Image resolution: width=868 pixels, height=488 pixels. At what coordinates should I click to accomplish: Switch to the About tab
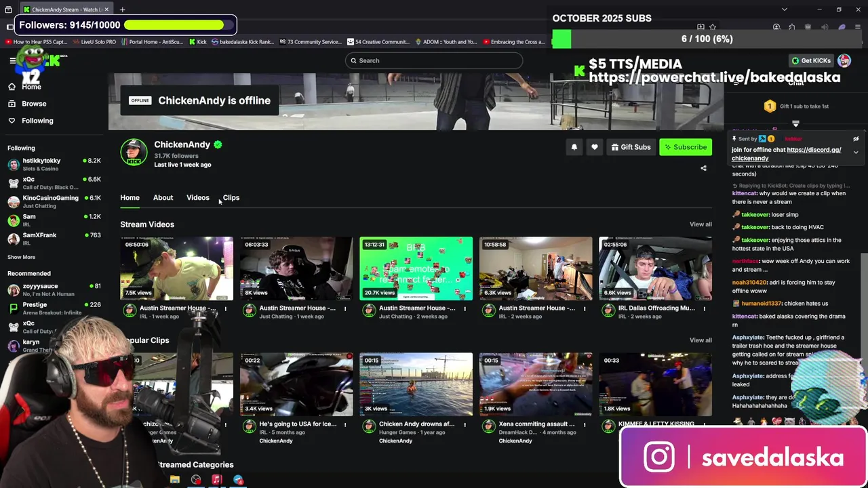[x=163, y=197]
